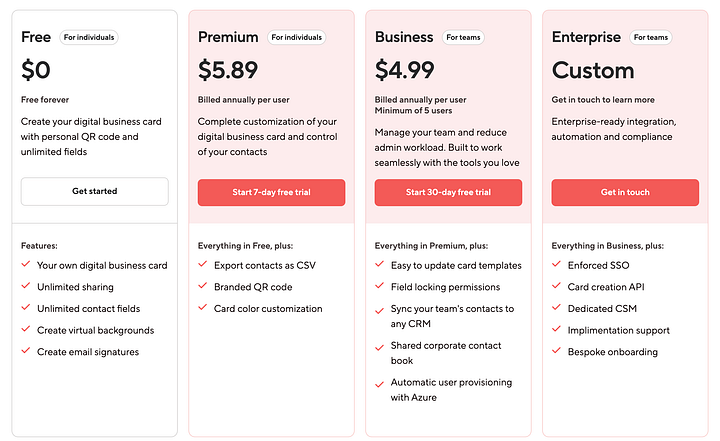Click checkmark next to Dedicated CSM
The image size is (720, 441).
(x=556, y=307)
